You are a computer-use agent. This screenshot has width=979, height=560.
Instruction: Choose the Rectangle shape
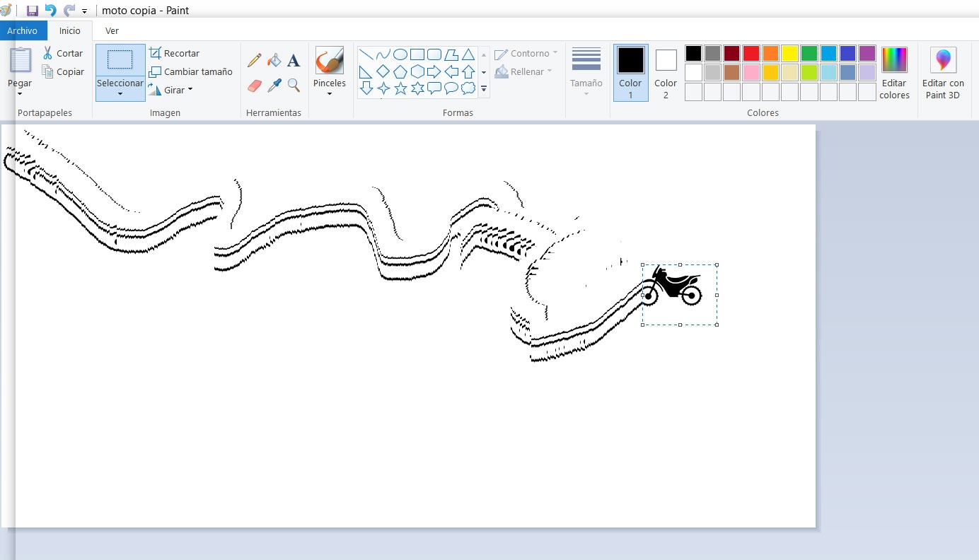pyautogui.click(x=417, y=54)
